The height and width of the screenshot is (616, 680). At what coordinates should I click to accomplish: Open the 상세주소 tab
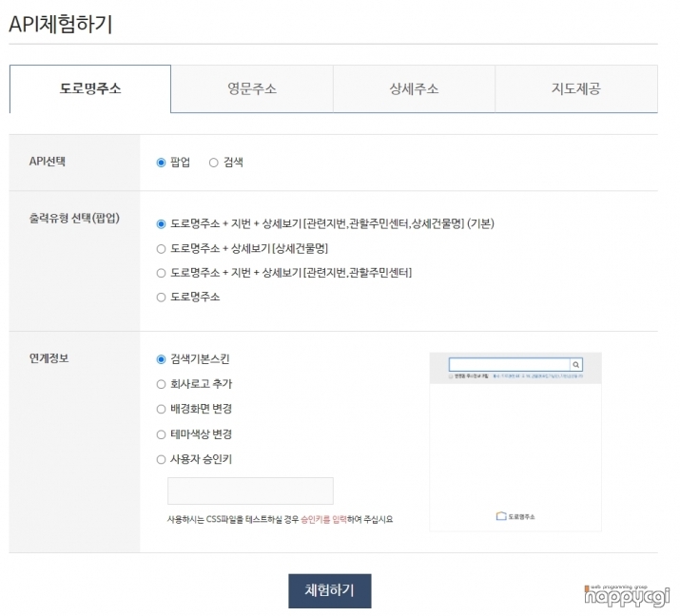[x=414, y=88]
